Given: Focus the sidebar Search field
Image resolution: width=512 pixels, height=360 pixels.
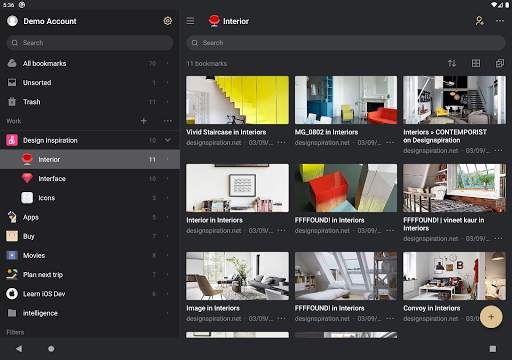Looking at the screenshot, I should coord(90,43).
